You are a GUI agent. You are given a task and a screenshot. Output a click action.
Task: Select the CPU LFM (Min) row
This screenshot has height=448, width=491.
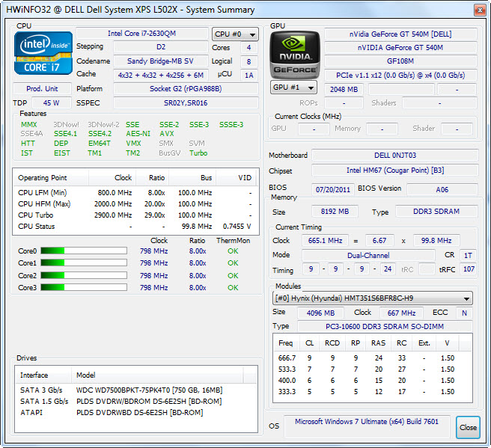tap(135, 193)
